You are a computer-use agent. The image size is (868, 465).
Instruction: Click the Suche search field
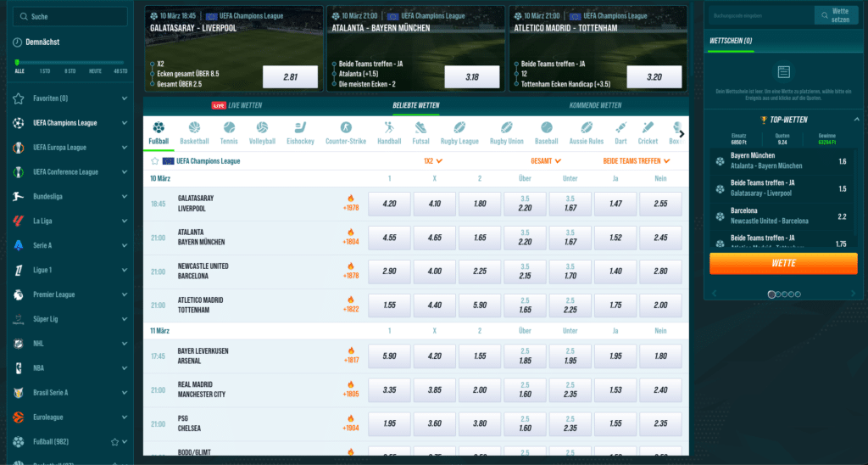tap(70, 17)
